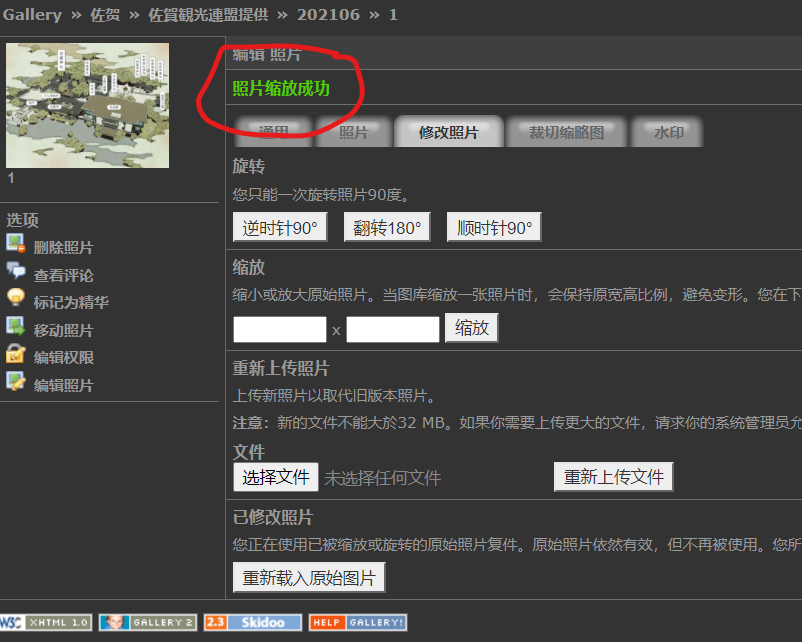Switch to the 通用 tab
This screenshot has width=802, height=642.
(x=273, y=132)
